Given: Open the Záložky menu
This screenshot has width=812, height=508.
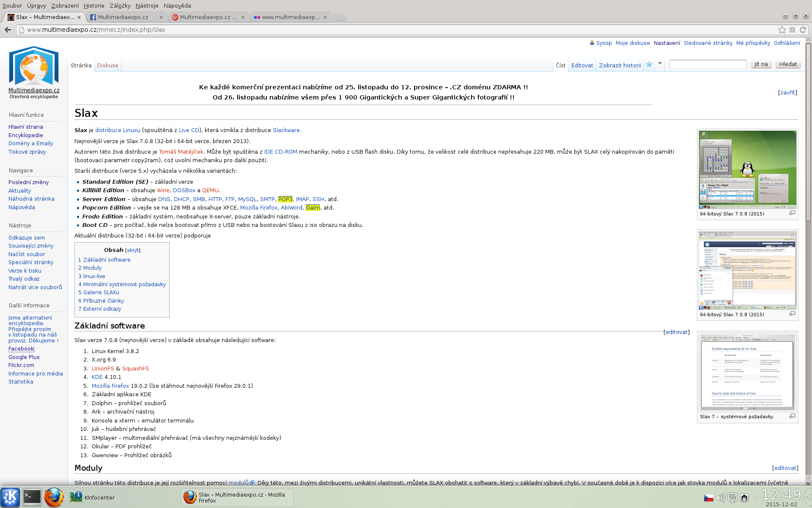Looking at the screenshot, I should [x=120, y=6].
